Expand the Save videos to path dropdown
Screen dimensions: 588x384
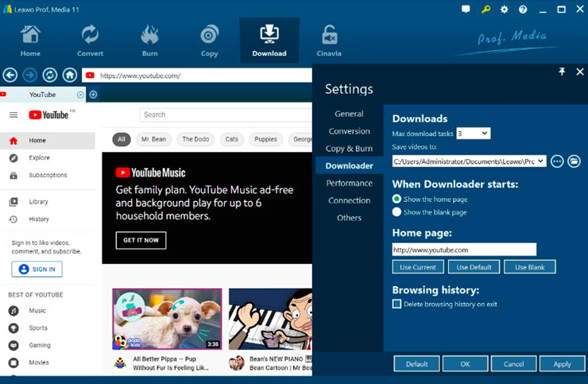540,161
